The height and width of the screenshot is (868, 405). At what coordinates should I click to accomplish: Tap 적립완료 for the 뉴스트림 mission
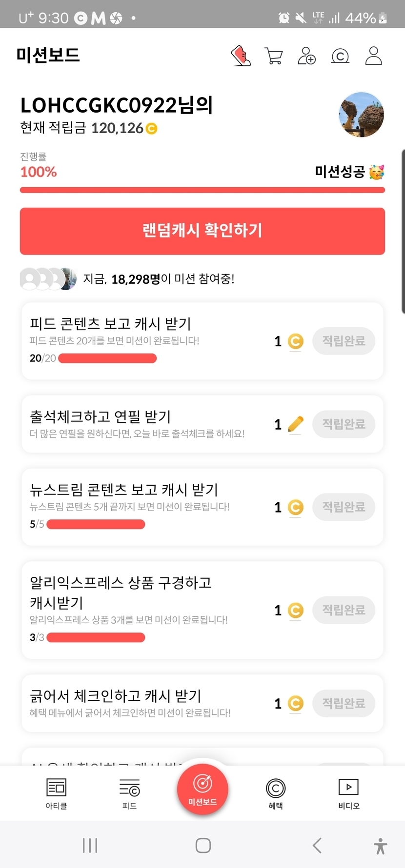pos(344,507)
